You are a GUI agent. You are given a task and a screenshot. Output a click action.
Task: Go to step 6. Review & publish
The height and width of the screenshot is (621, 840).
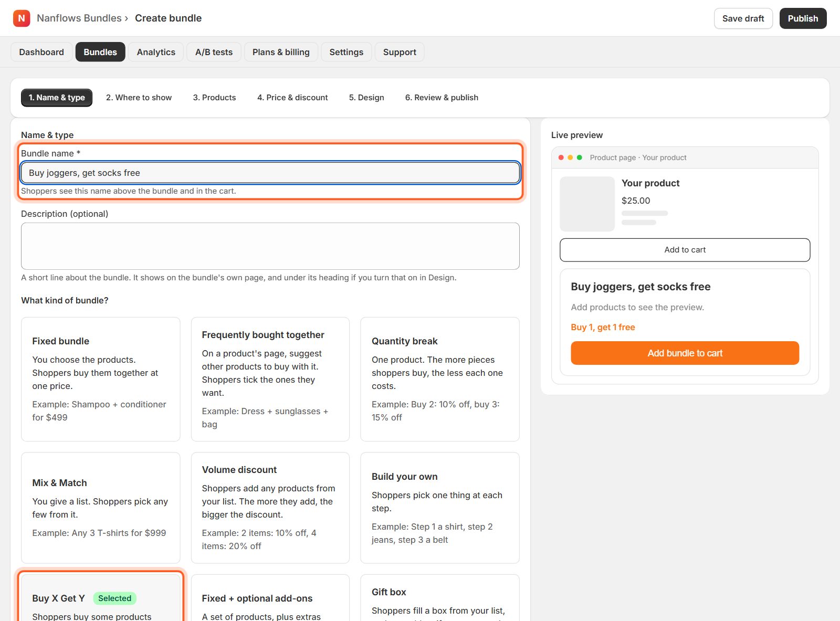coord(442,98)
